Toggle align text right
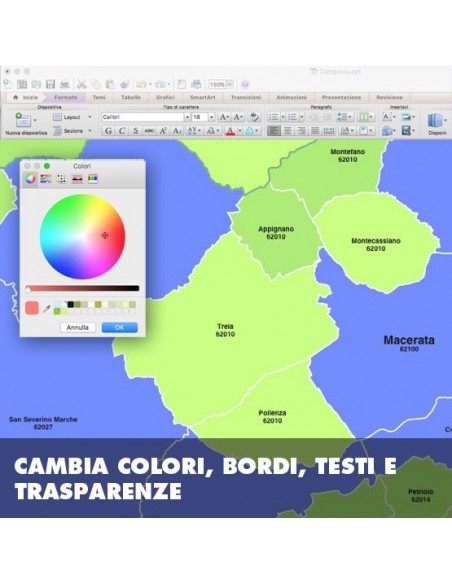This screenshot has width=452, height=584. point(301,131)
